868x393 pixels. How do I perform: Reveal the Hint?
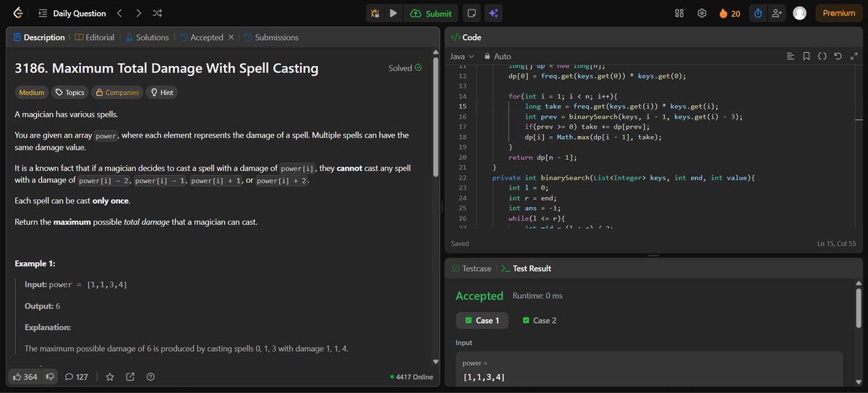161,93
